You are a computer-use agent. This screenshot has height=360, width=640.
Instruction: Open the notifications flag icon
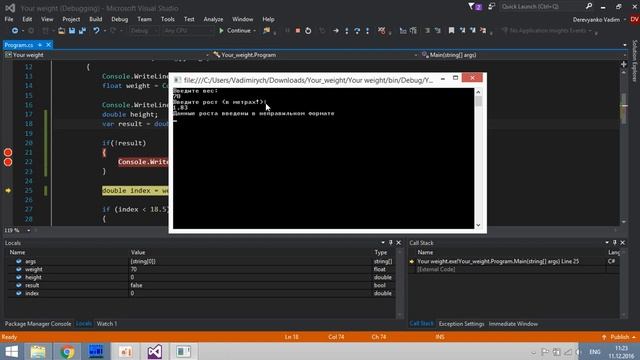click(x=475, y=7)
